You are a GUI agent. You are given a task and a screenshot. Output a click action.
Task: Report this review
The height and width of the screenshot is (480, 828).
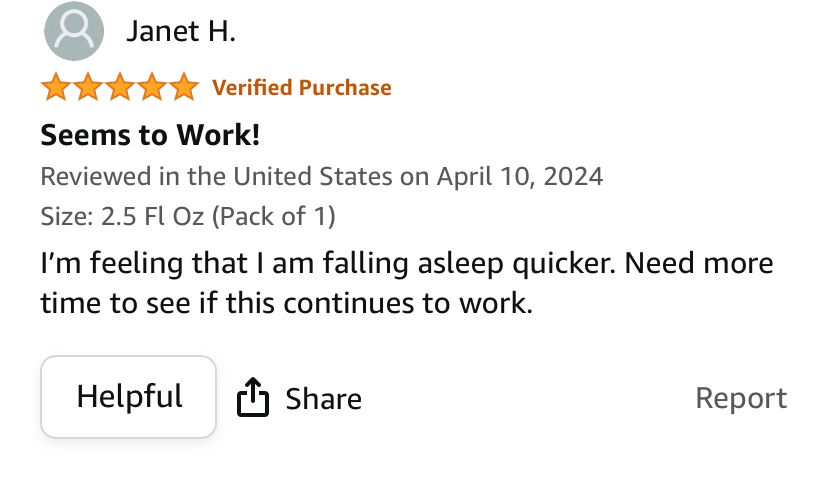coord(741,398)
